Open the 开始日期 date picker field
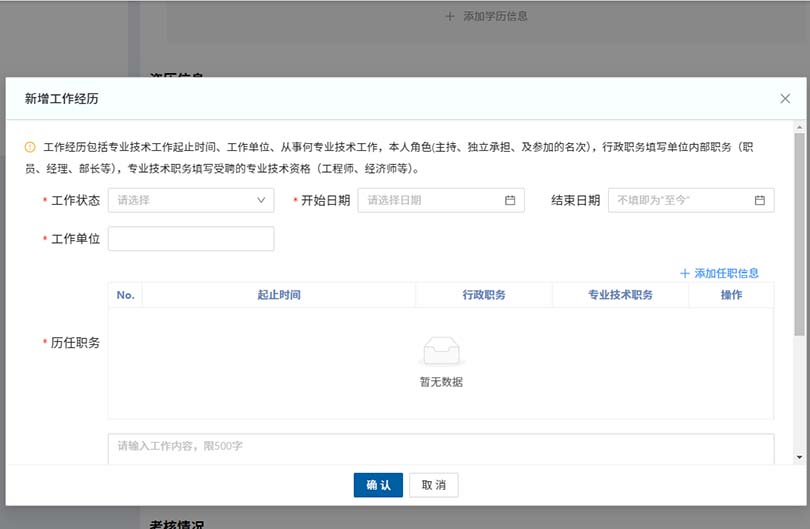Viewport: 810px width, 529px height. 432,200
